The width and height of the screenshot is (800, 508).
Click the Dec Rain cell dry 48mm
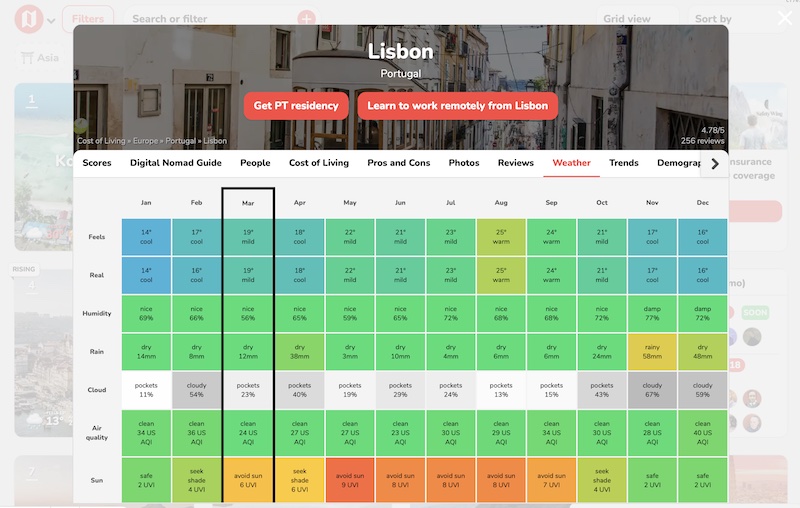[703, 351]
